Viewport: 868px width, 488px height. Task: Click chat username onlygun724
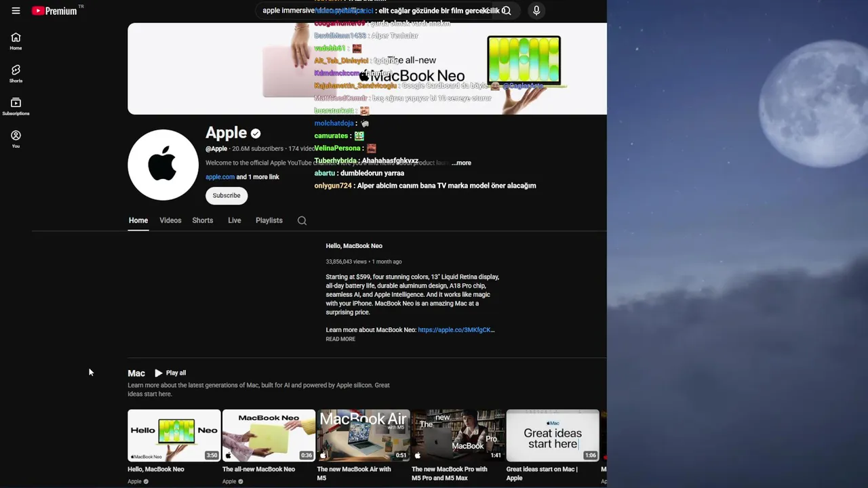pyautogui.click(x=333, y=186)
